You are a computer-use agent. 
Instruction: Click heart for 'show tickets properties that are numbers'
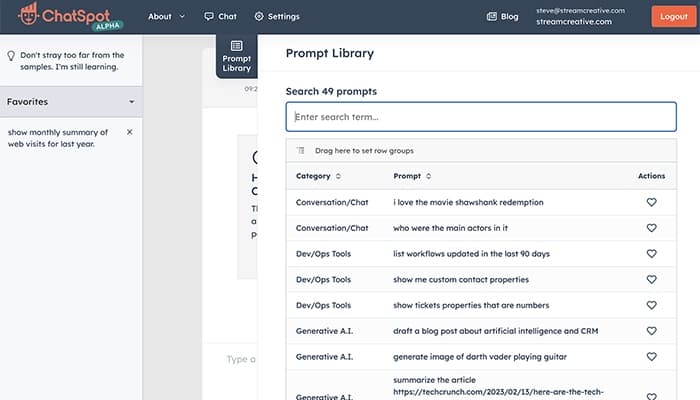click(651, 305)
